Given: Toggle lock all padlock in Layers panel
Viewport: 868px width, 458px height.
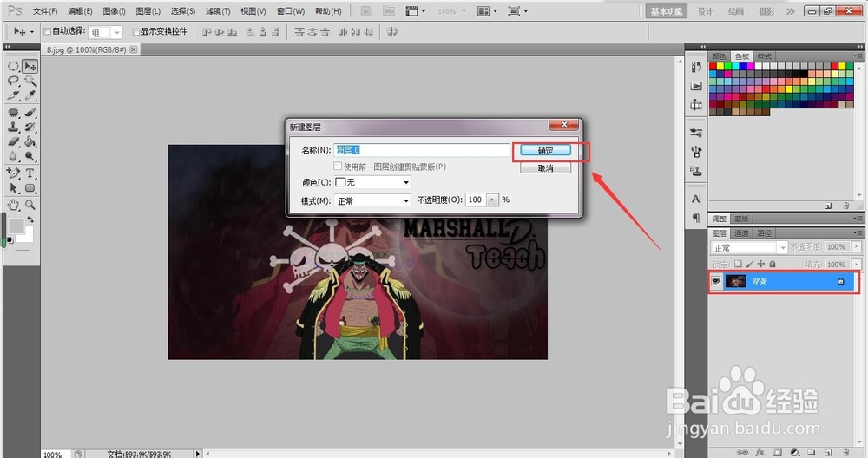Looking at the screenshot, I should (x=773, y=264).
